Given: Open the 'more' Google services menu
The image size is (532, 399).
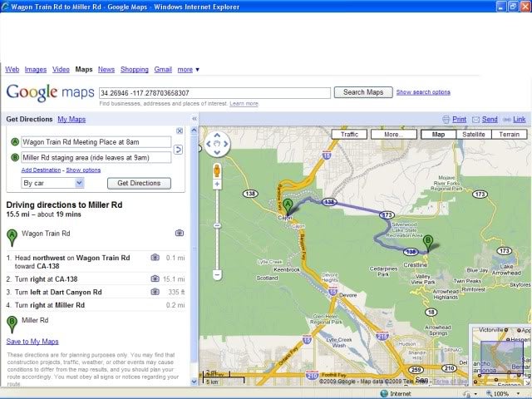Looking at the screenshot, I should coord(188,70).
